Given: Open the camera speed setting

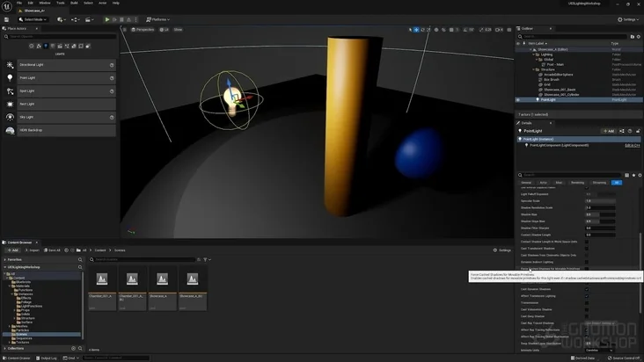Looking at the screenshot, I should point(499,30).
